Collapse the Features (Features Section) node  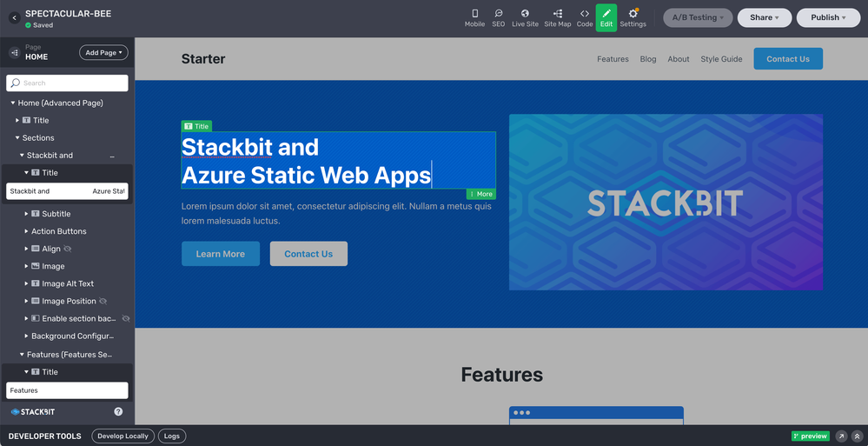tap(22, 355)
